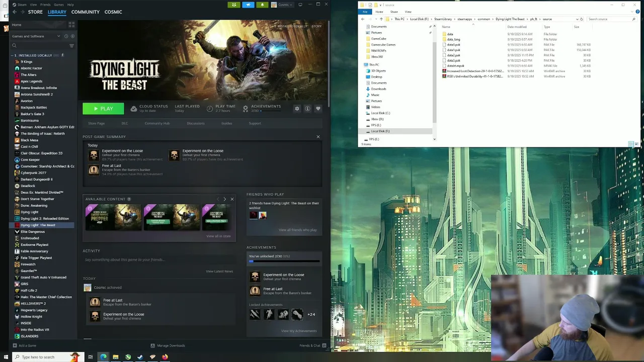Open Free at Last achievement icon in Achievements
This screenshot has height=362, width=644.
(x=255, y=291)
